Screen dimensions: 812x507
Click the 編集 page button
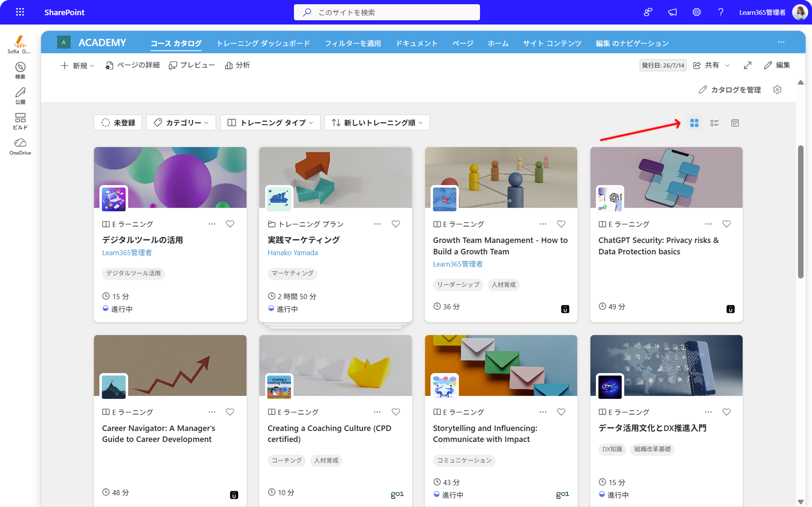(x=777, y=65)
